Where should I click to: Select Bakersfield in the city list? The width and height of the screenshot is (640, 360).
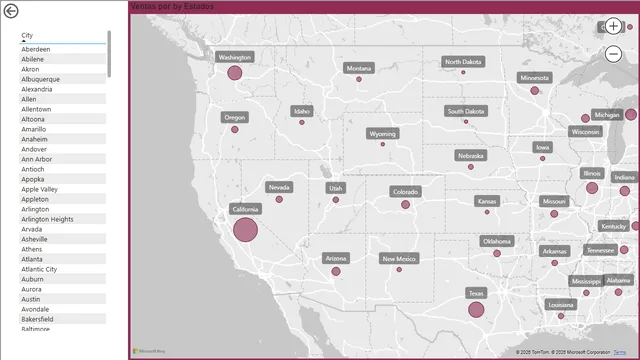pyautogui.click(x=63, y=319)
